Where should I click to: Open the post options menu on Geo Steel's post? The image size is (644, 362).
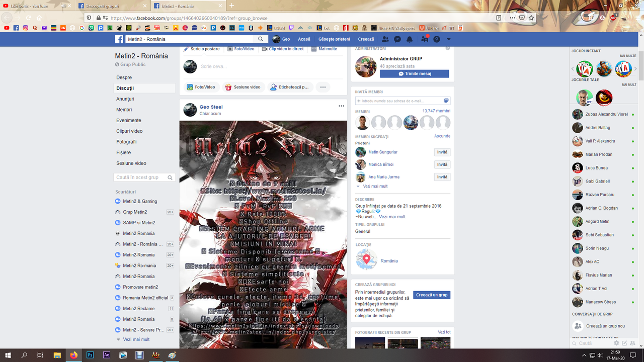[342, 106]
